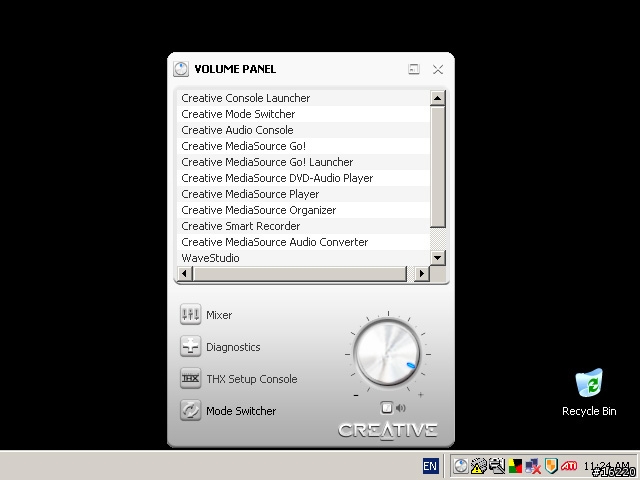Select Creative MediaSource Organizer entry
Image resolution: width=640 pixels, height=480 pixels.
303,210
